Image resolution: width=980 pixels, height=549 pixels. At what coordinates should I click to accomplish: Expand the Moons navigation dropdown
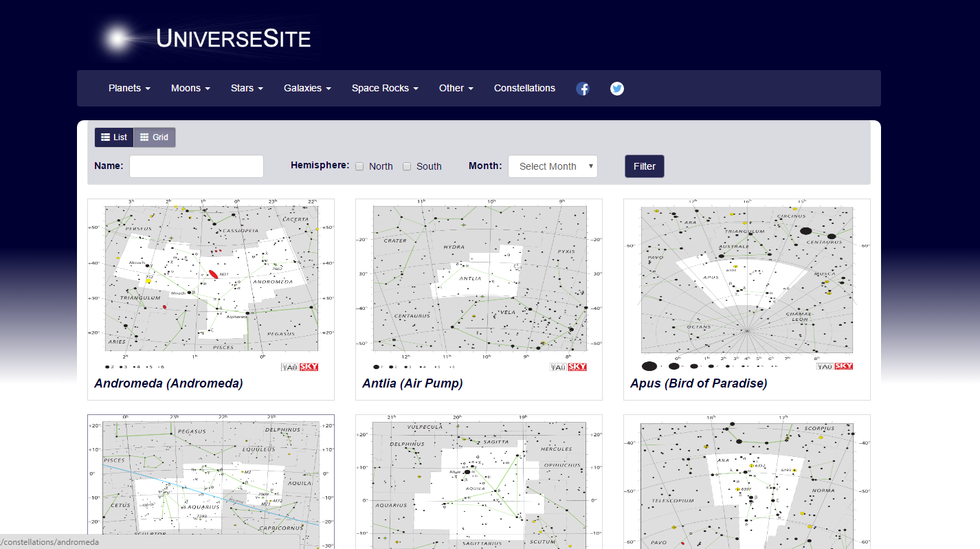190,88
